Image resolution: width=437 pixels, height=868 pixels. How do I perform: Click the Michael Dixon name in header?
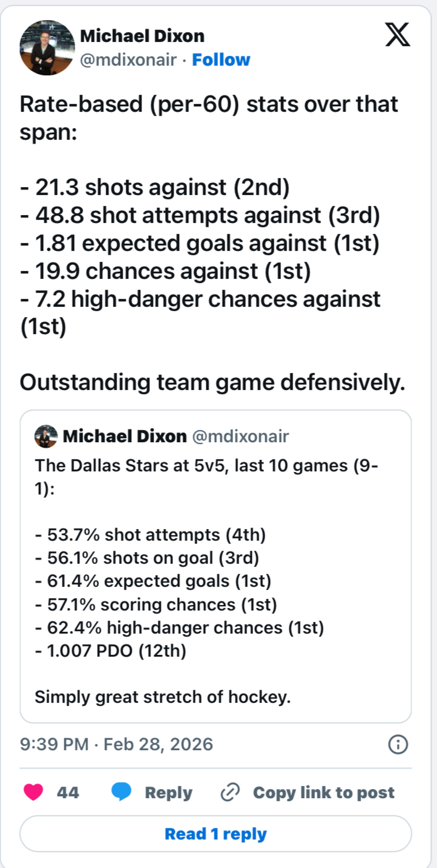coord(143,36)
